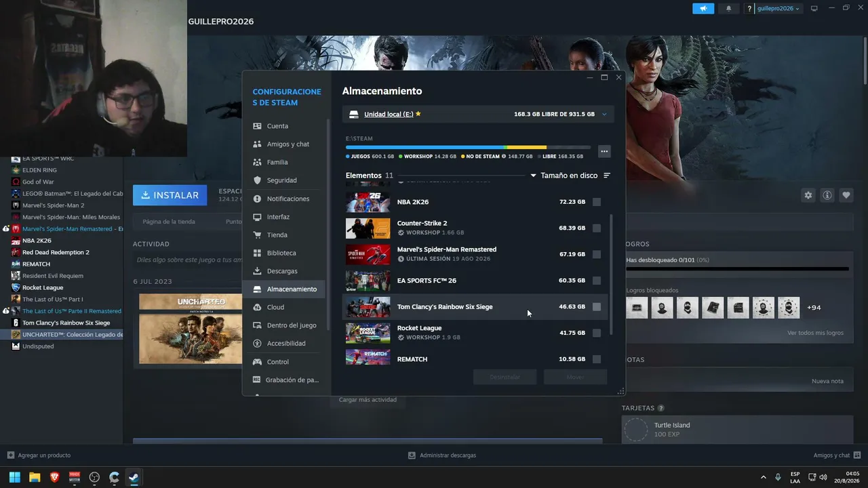
Task: Click the E:\STEAM disk usage bar
Action: [468, 147]
